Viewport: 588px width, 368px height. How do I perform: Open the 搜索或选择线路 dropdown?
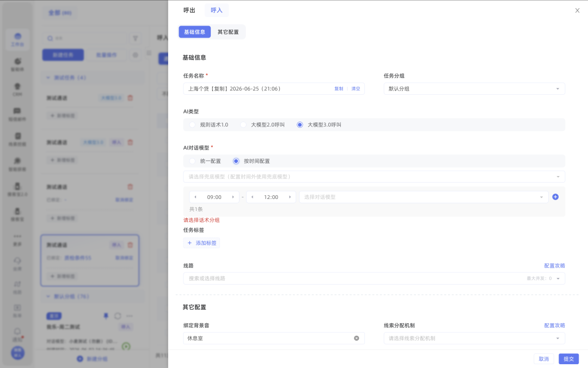tap(374, 278)
